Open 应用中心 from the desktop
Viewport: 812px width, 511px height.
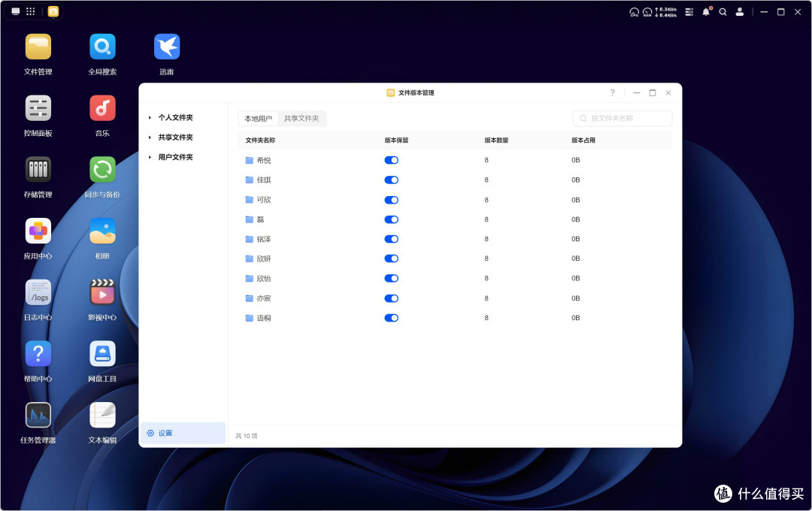tap(38, 231)
